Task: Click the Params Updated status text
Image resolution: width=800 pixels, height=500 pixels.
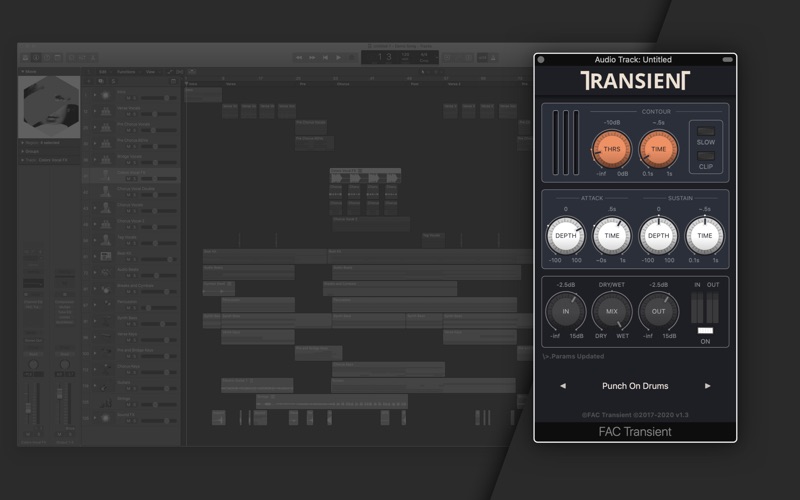Action: click(574, 356)
